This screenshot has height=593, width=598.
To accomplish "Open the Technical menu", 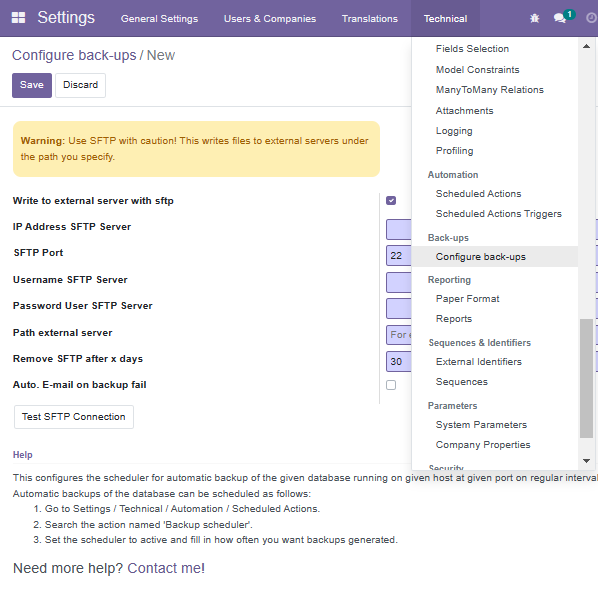I will pos(445,18).
